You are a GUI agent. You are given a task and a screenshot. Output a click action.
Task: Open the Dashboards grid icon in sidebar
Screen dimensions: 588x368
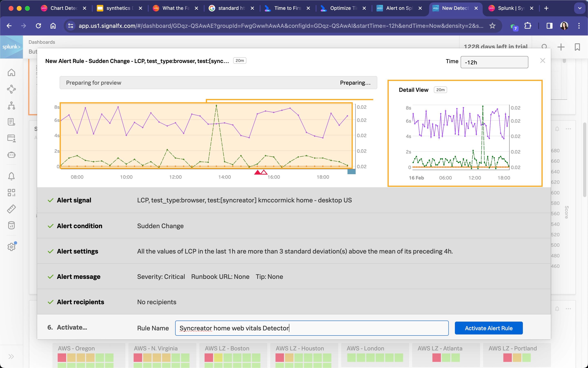tap(11, 193)
